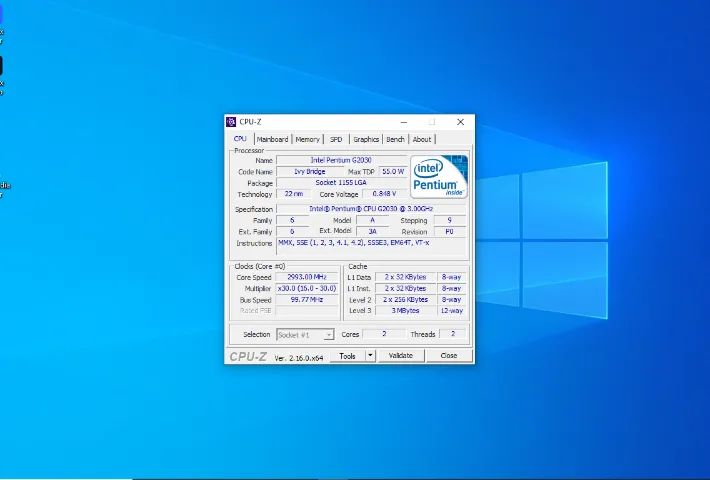Screen dimensions: 710x480
Task: Click the Code Name value Ivy Bridge
Action: click(x=310, y=172)
